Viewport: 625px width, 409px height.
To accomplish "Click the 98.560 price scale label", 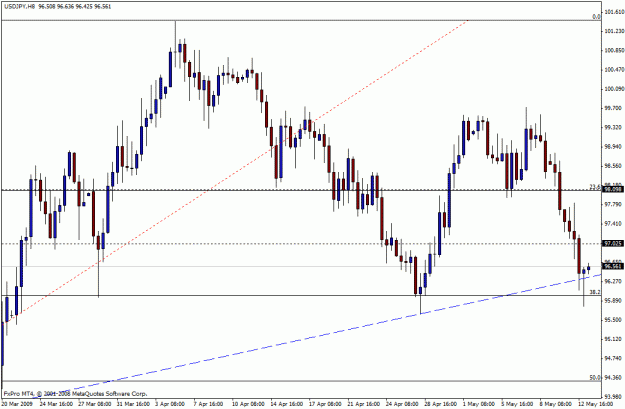I will 614,166.
